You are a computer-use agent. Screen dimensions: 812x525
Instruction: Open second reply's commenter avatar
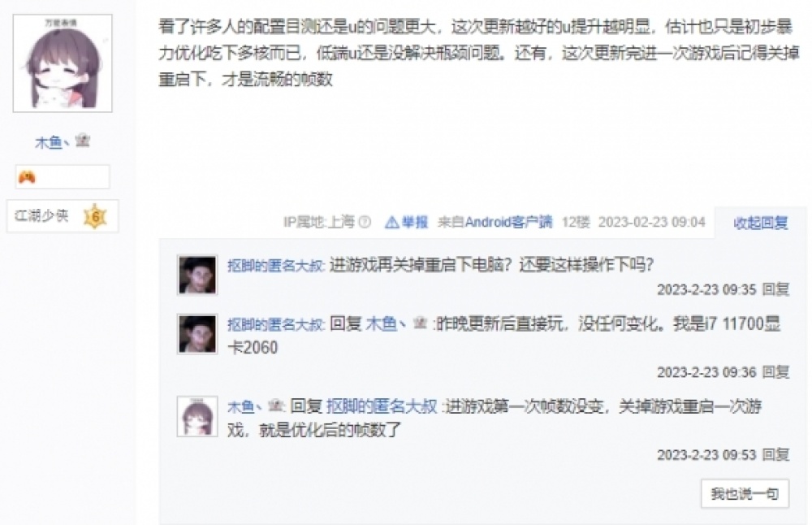197,334
